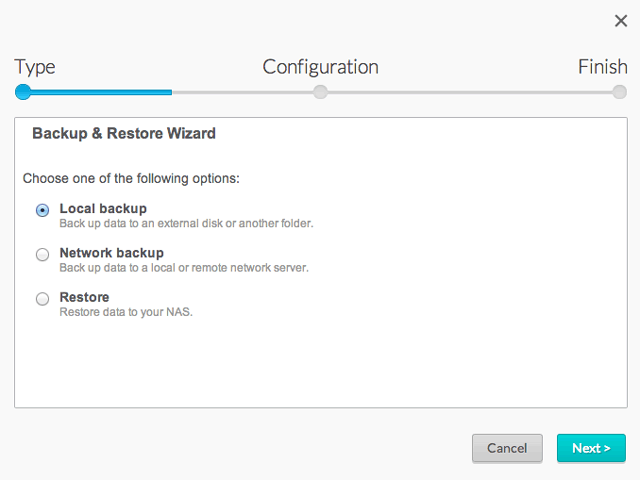640x480 pixels.
Task: Click the gray Finish step circle
Action: [x=620, y=92]
